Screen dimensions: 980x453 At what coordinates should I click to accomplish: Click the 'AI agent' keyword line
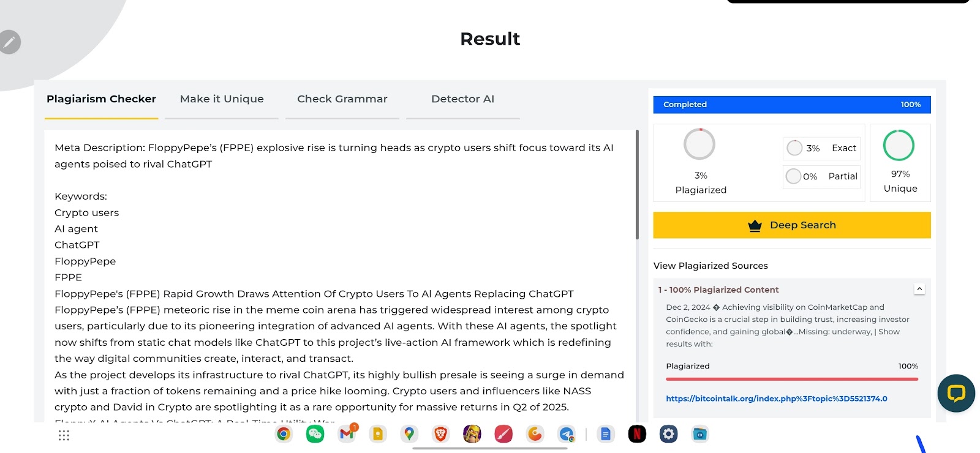click(x=76, y=229)
